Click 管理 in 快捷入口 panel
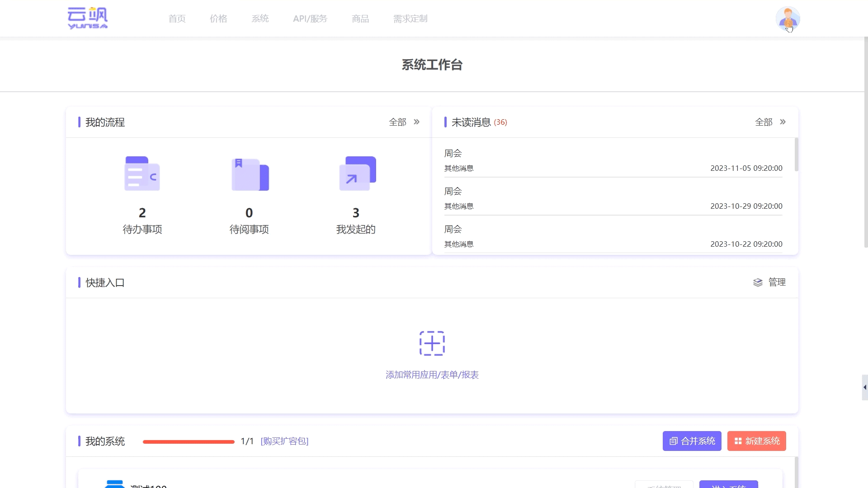The width and height of the screenshot is (868, 488). click(777, 282)
